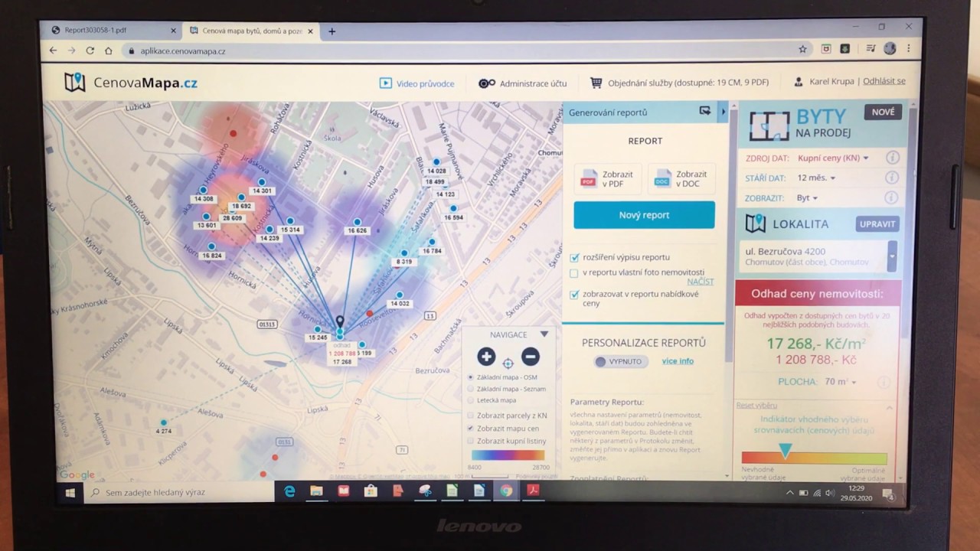Open Chrome from the taskbar
The image size is (980, 551).
point(506,491)
